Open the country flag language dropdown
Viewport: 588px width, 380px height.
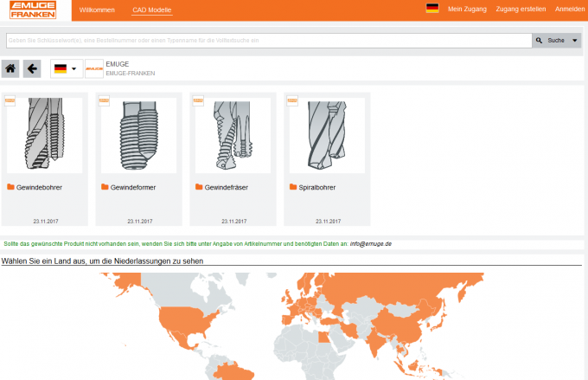point(66,68)
